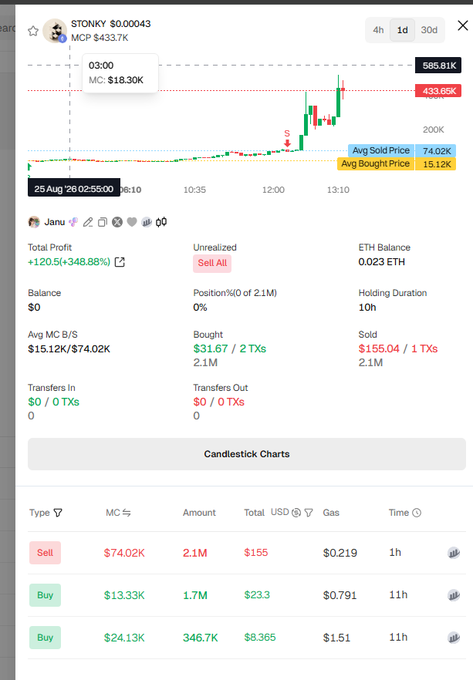Click the Avg Bought Price label
The height and width of the screenshot is (680, 473).
click(x=375, y=164)
